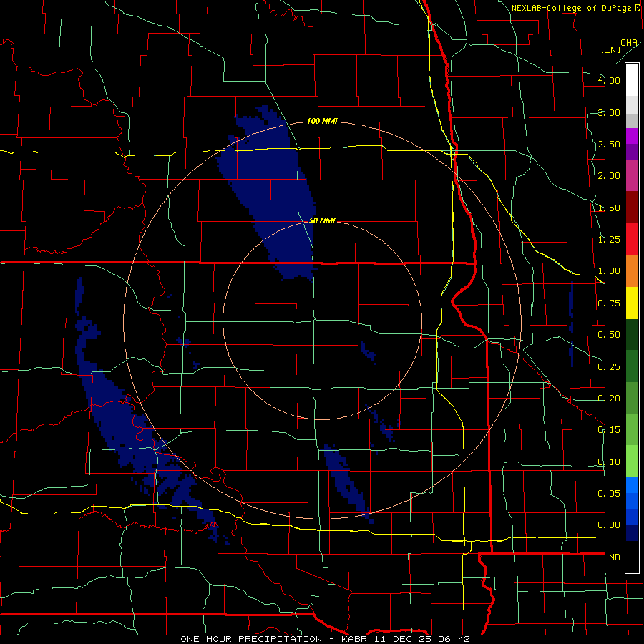Click the bright red legend swatch beside 1.25
This screenshot has width=644, height=644.
click(632, 239)
